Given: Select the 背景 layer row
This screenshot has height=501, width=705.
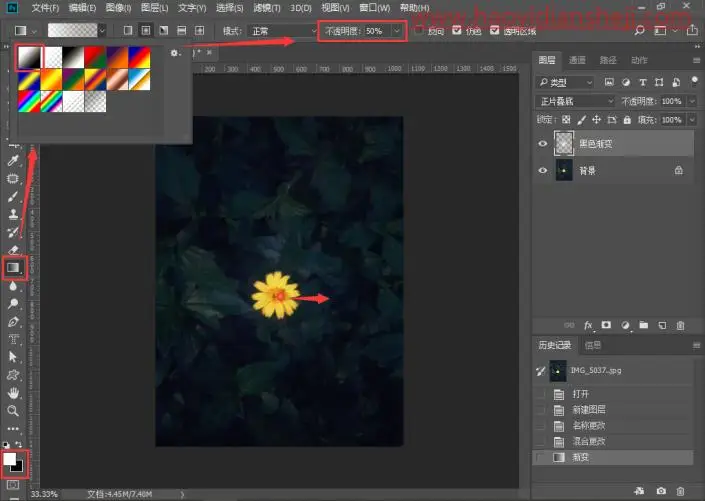Looking at the screenshot, I should point(613,170).
